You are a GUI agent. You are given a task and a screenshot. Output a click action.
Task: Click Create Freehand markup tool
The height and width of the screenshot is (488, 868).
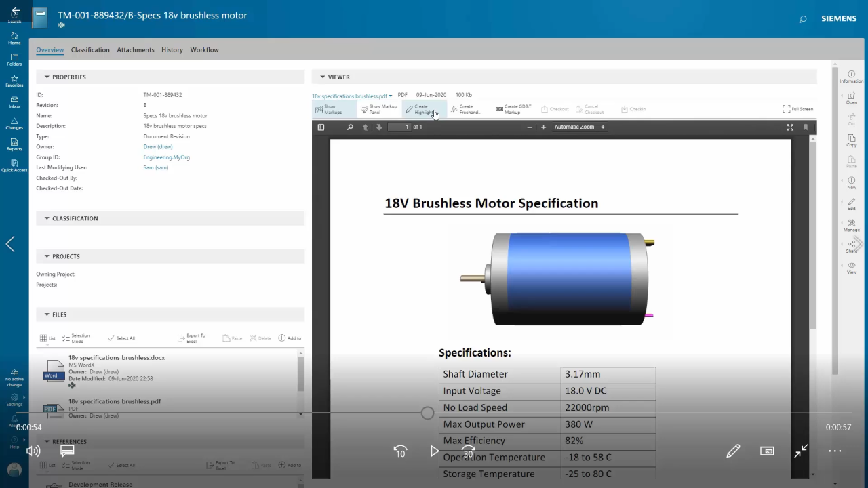466,109
